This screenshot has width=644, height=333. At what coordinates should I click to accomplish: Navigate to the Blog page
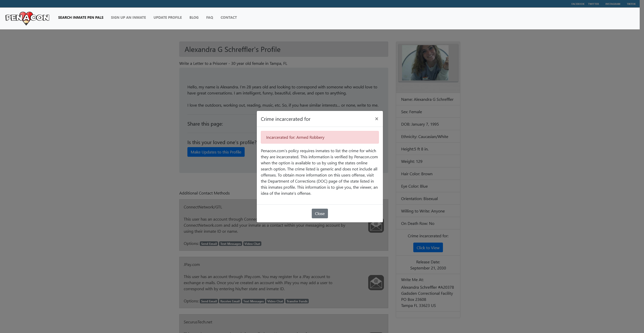click(194, 17)
